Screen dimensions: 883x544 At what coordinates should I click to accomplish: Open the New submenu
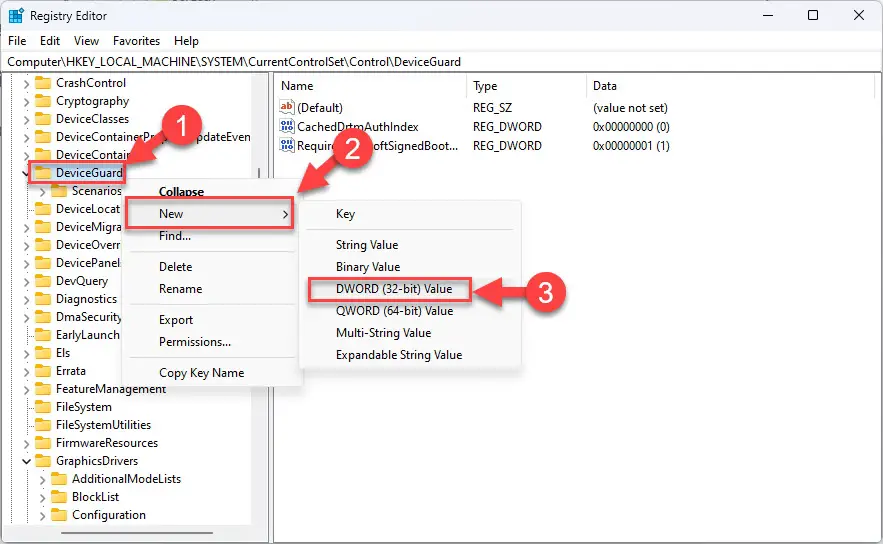(x=209, y=213)
